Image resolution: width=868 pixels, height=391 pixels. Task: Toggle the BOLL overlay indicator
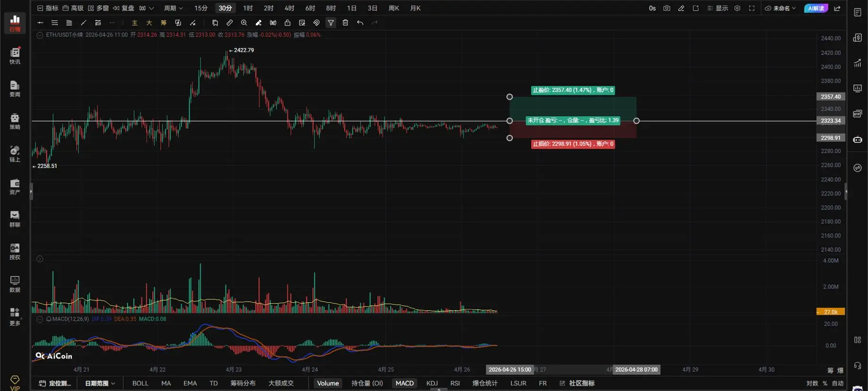140,383
